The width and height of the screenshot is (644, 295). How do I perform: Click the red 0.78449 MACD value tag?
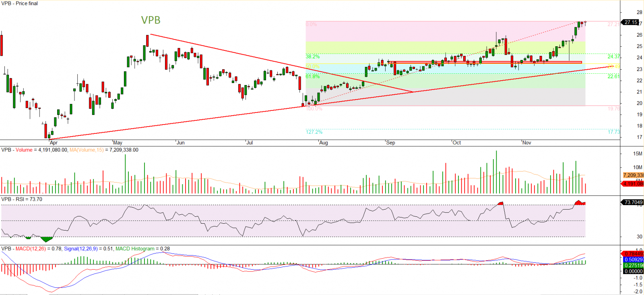point(633,254)
